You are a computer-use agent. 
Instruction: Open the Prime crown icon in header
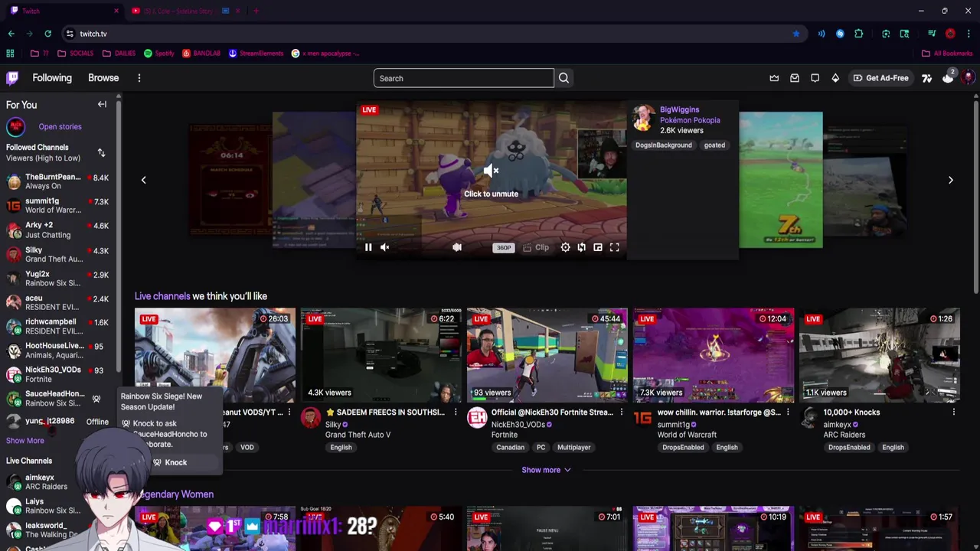click(x=774, y=78)
